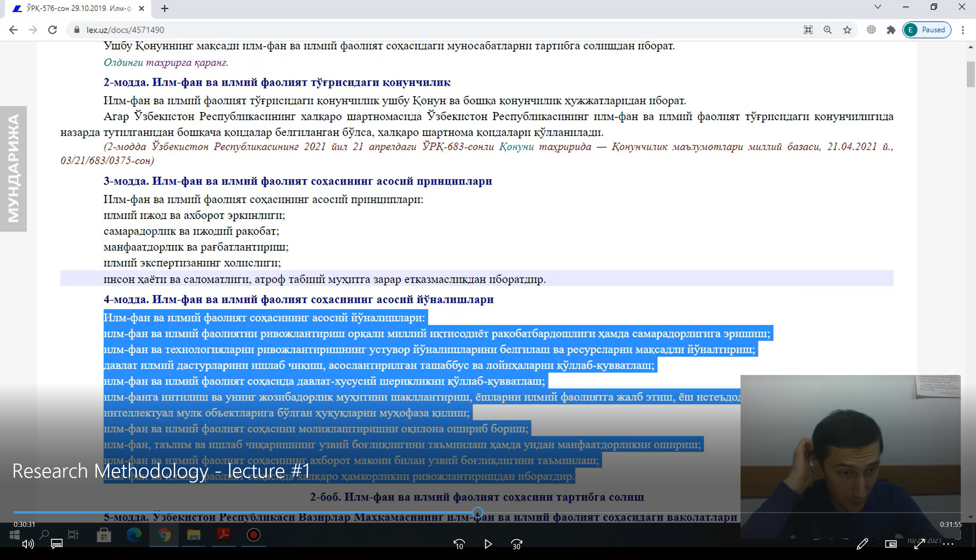976x560 pixels.
Task: Open the Windows Start menu in recording
Action: [x=14, y=534]
